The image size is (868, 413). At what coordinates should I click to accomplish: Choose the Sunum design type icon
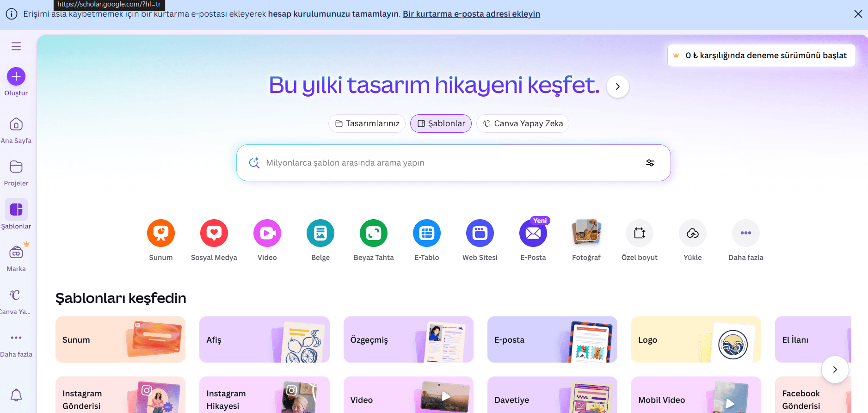(161, 233)
